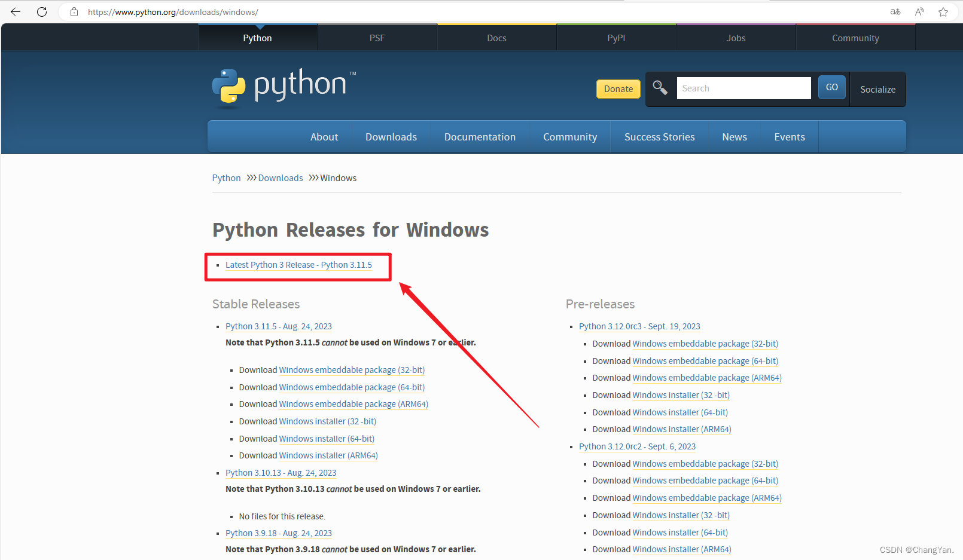Open Python 3.12.0rc2 - Sept. 6, 2023 link
The height and width of the screenshot is (560, 963).
(x=638, y=446)
